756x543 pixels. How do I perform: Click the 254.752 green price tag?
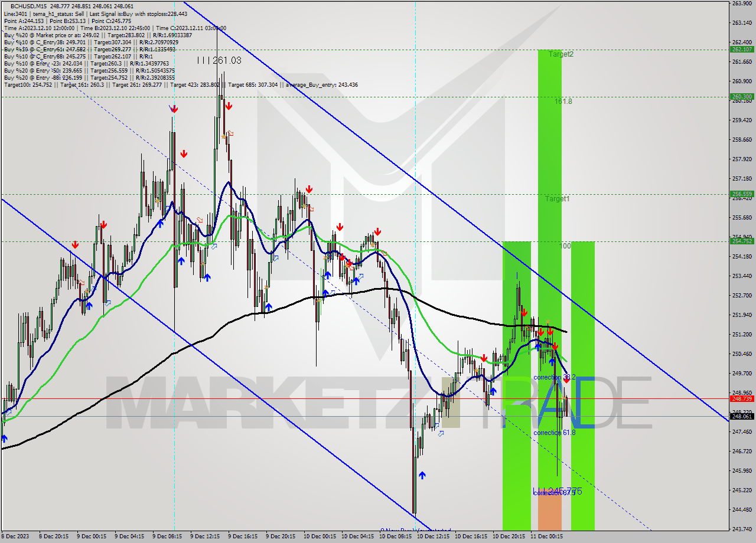[x=741, y=241]
